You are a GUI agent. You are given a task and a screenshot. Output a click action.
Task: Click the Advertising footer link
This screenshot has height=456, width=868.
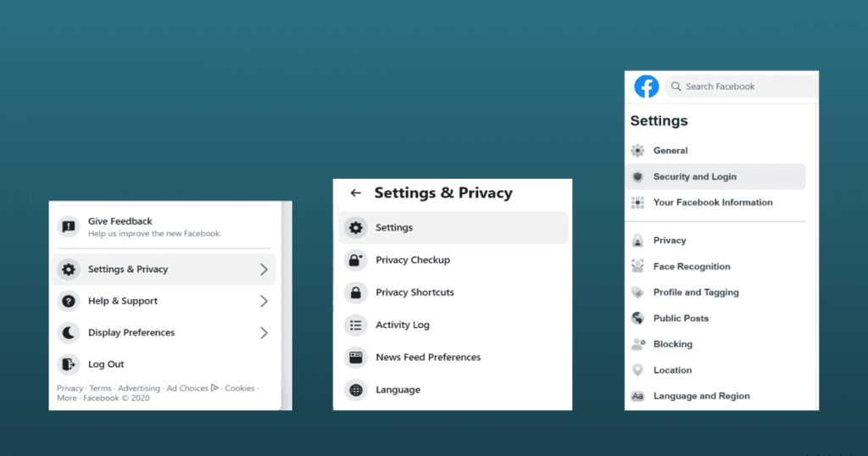[x=139, y=388]
